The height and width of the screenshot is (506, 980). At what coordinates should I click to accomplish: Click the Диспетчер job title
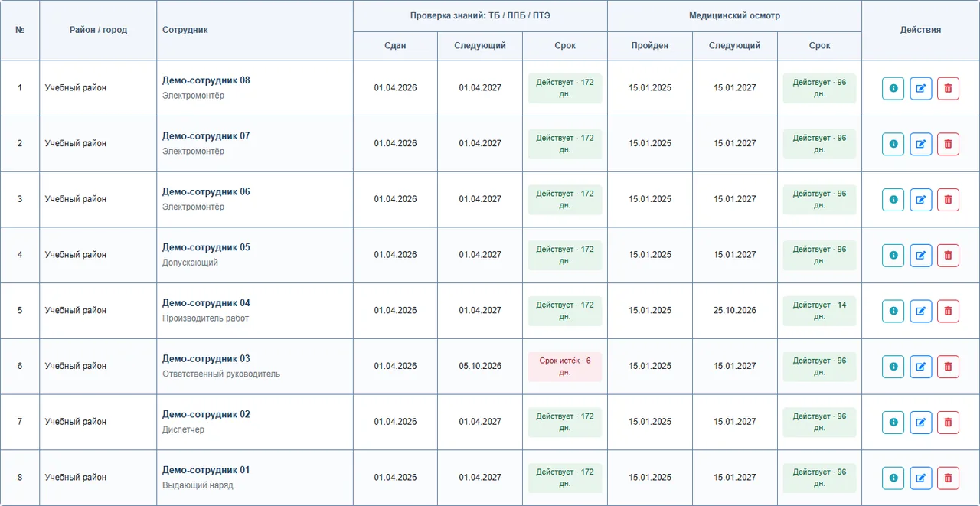183,429
